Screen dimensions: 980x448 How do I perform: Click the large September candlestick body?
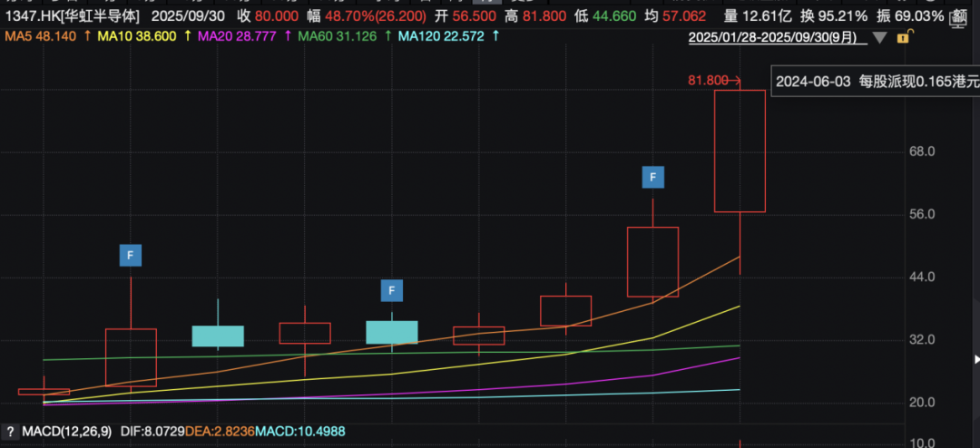tap(740, 151)
